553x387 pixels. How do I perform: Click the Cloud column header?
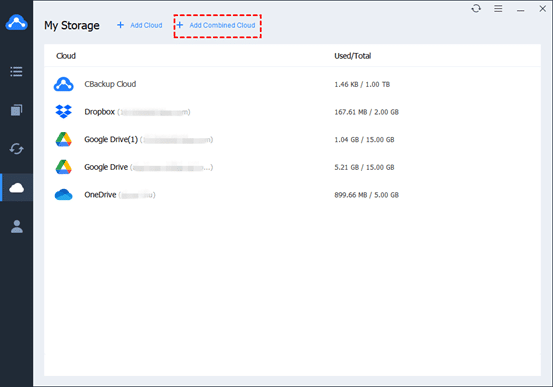pos(66,56)
